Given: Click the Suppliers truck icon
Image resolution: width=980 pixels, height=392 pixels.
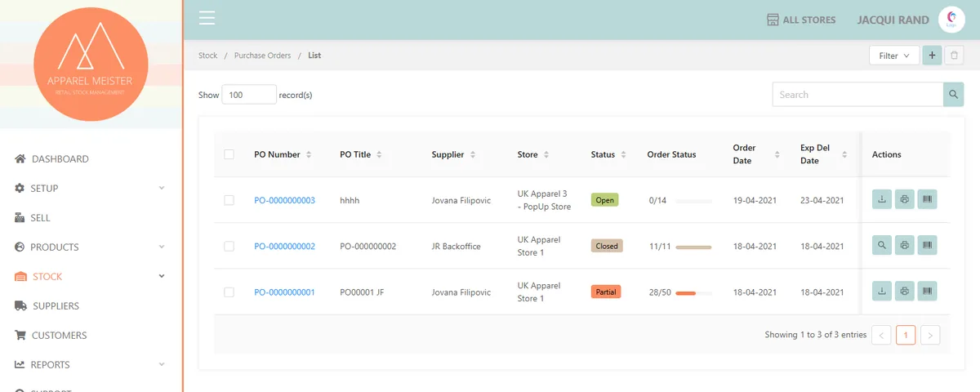Looking at the screenshot, I should (x=20, y=305).
